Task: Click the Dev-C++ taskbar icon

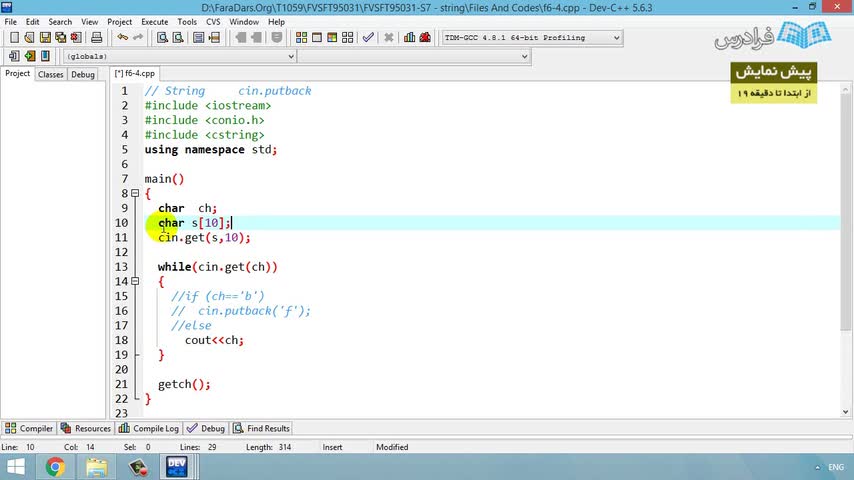Action: click(176, 467)
